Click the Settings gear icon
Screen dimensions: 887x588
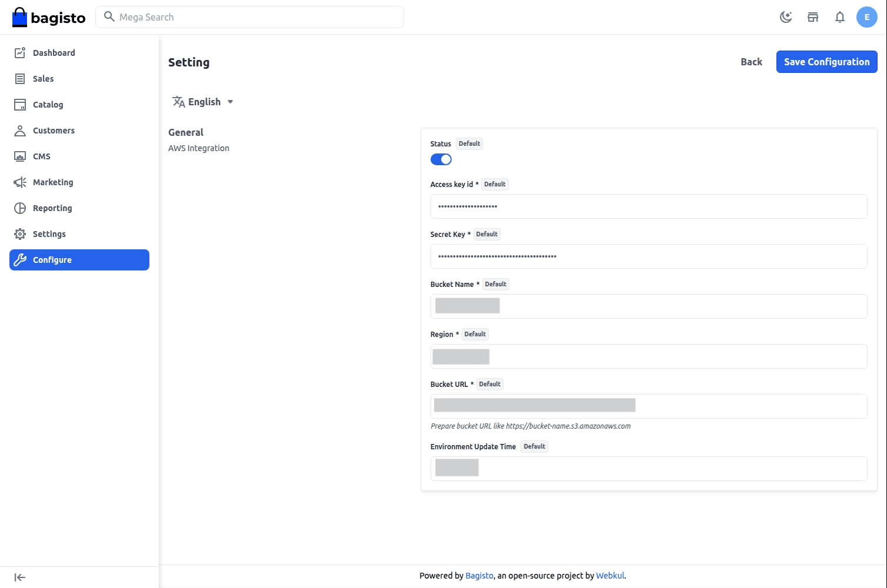pyautogui.click(x=19, y=233)
